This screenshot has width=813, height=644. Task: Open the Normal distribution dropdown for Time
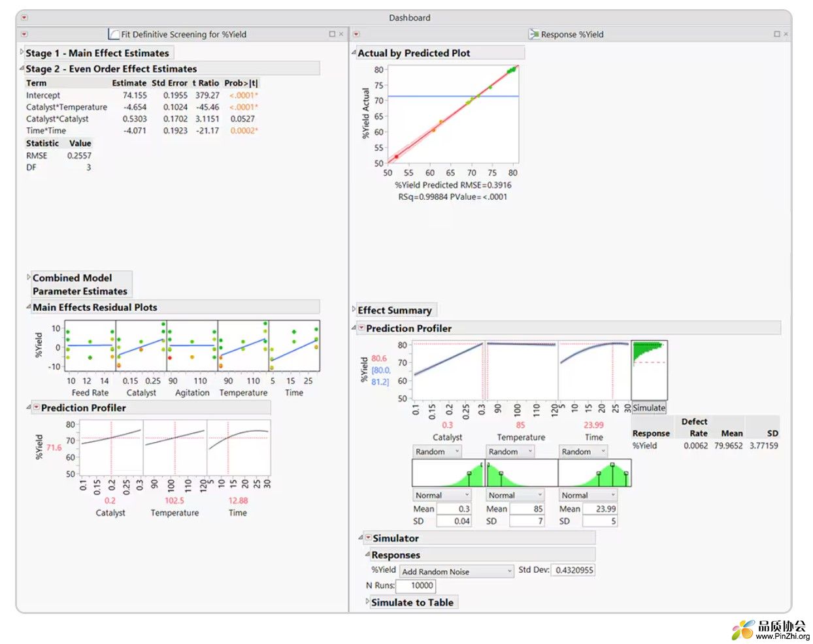[x=588, y=495]
